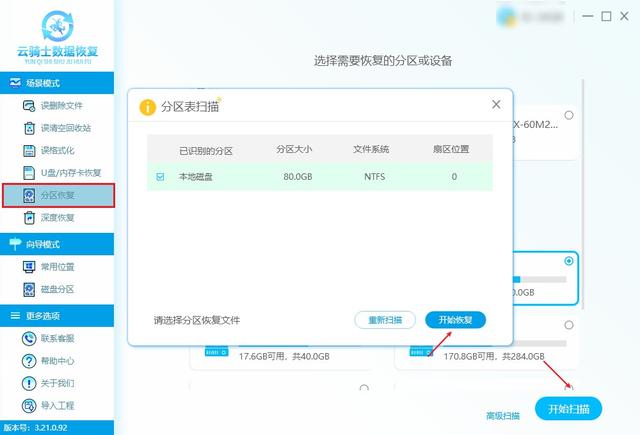Click the 场景模式 section header icon
The width and height of the screenshot is (640, 435).
[15, 83]
